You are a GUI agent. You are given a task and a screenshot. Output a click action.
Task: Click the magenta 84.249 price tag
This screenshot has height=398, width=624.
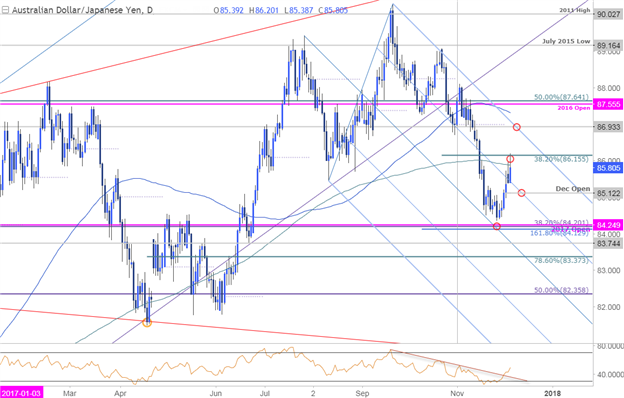click(x=608, y=225)
